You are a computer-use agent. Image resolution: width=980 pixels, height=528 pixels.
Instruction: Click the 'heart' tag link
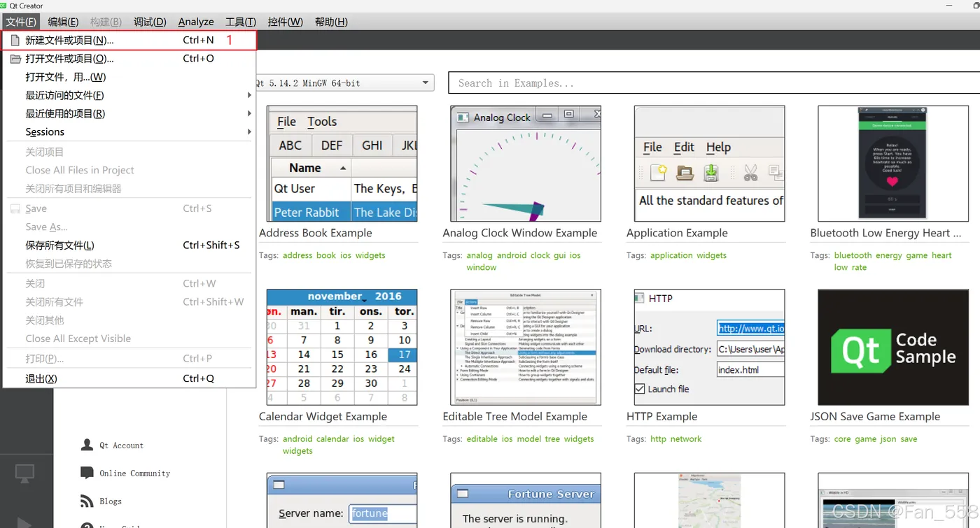click(x=941, y=255)
